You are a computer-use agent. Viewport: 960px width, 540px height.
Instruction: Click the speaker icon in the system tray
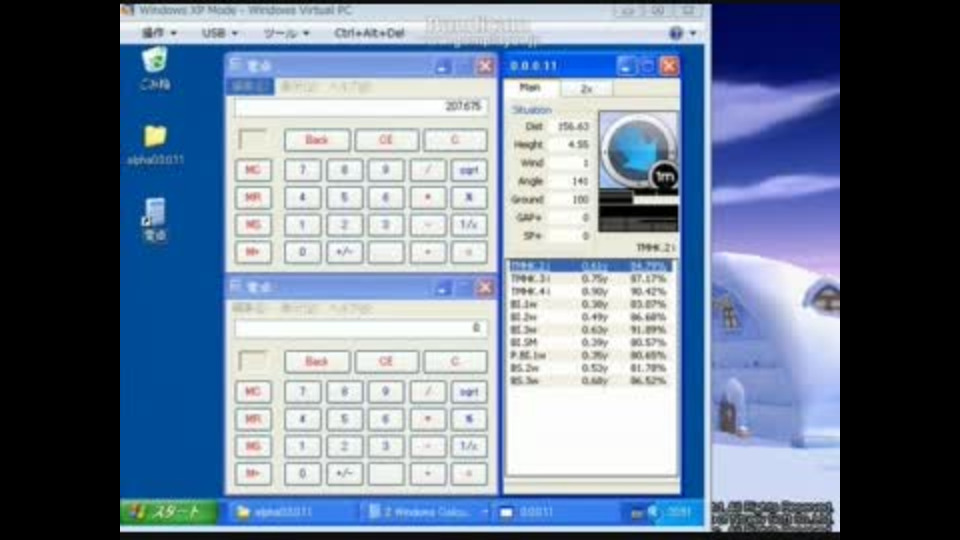[x=654, y=512]
